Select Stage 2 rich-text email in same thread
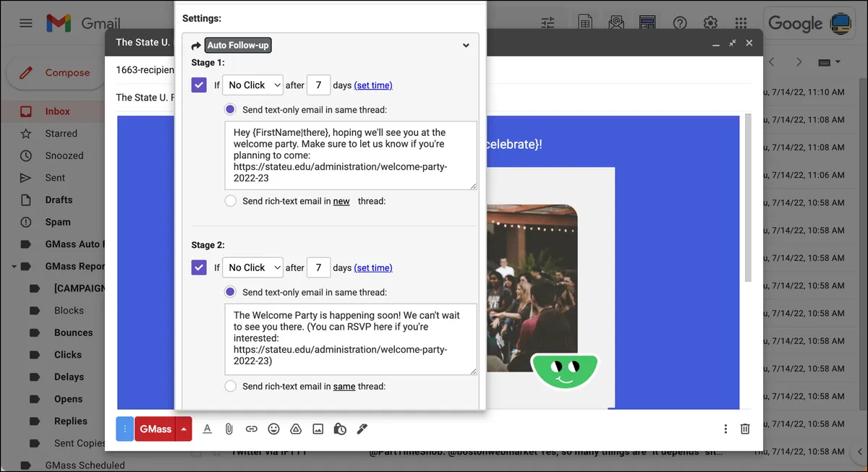 click(x=230, y=386)
